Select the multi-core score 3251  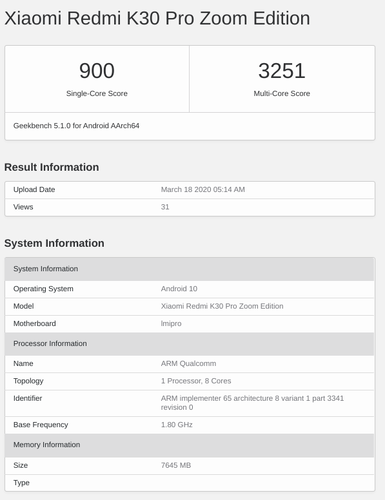coord(282,71)
